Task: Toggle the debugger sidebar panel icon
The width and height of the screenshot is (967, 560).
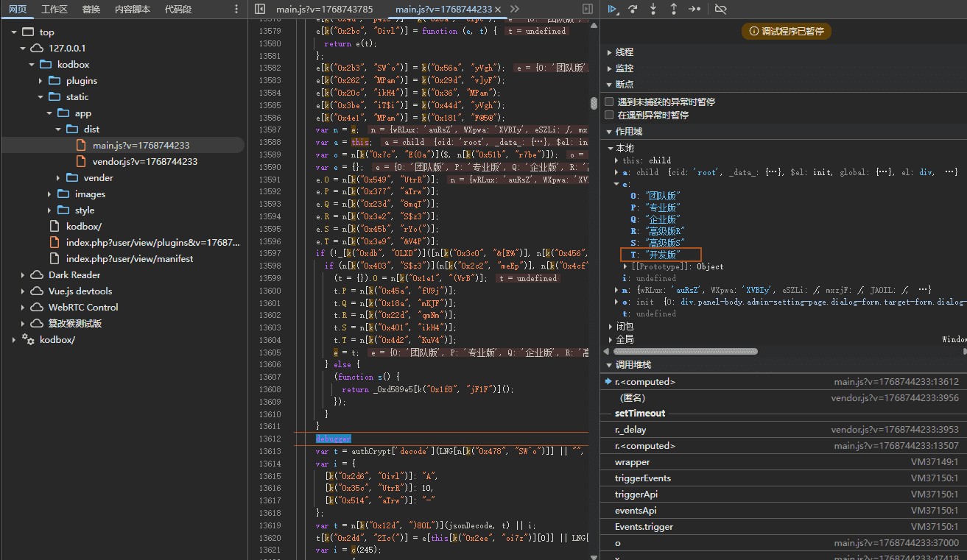Action: [x=587, y=9]
